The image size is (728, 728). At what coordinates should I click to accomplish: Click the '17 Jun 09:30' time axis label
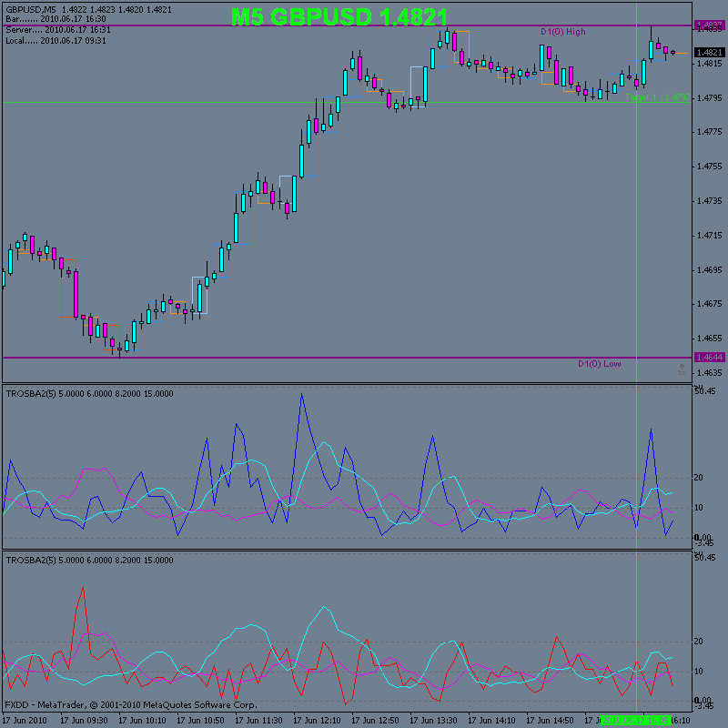click(x=85, y=720)
